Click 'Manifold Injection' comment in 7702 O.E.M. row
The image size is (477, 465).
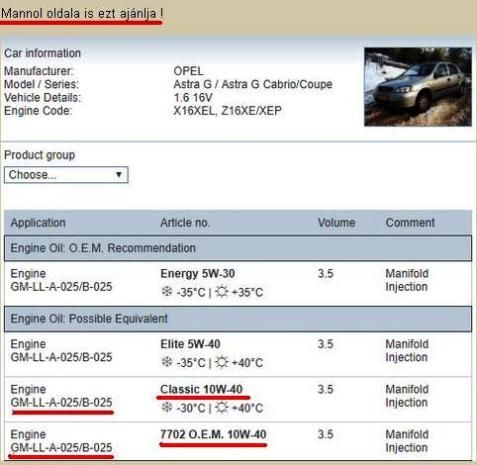pyautogui.click(x=407, y=441)
